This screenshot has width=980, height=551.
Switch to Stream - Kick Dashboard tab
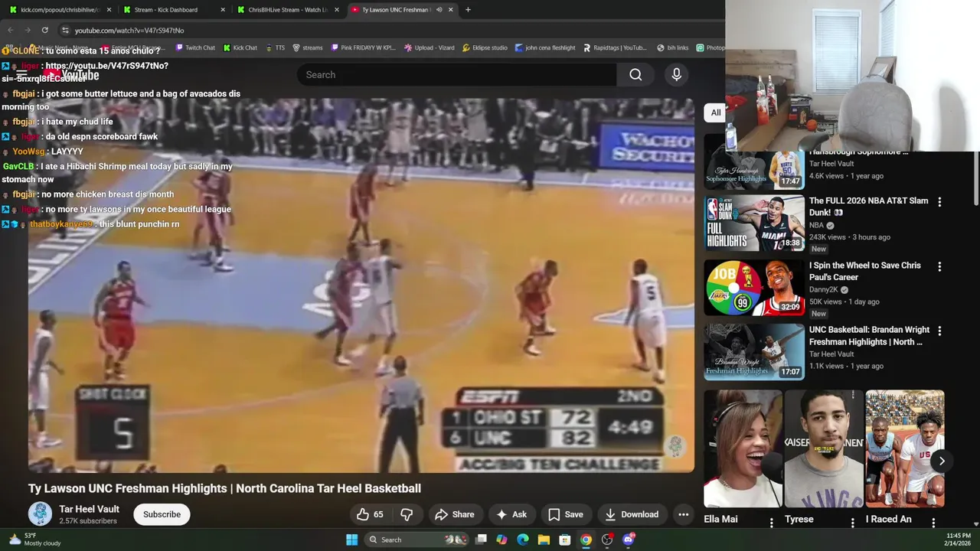(x=173, y=10)
